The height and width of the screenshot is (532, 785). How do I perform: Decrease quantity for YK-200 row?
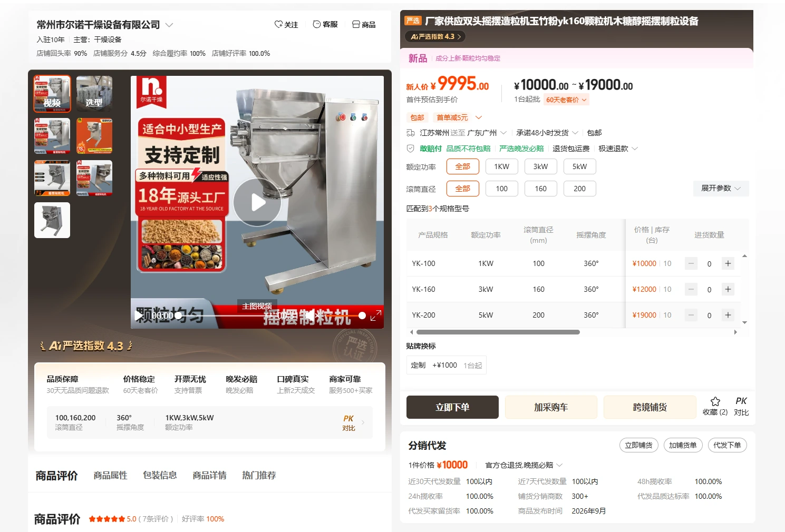coord(691,315)
